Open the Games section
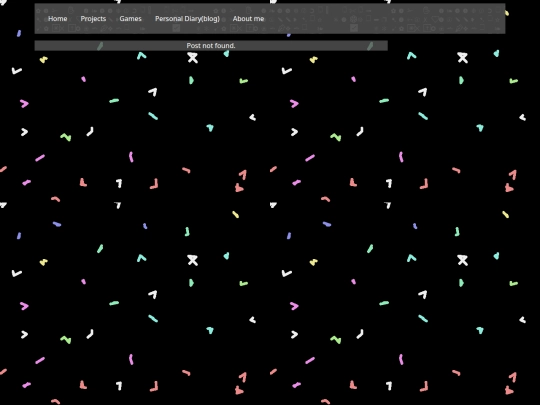Screen dimensions: 540x405 pos(131,19)
